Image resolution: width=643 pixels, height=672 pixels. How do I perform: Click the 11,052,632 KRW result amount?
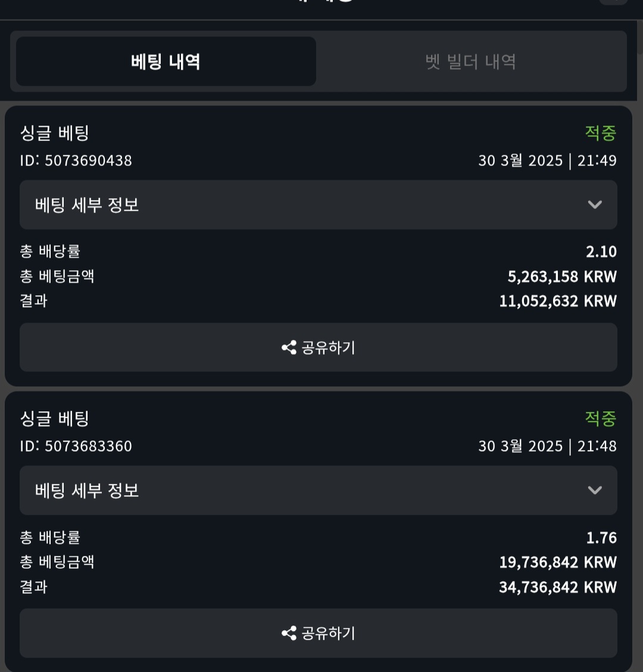(x=557, y=301)
